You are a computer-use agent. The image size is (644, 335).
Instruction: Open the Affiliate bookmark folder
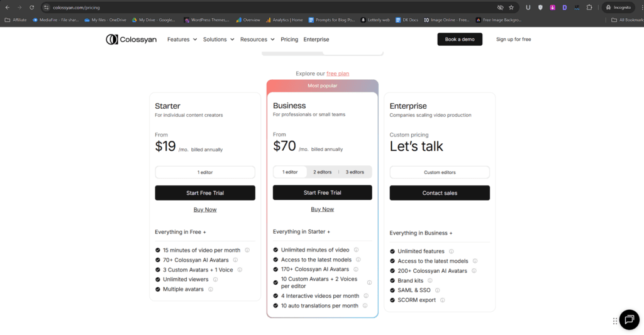tap(16, 19)
